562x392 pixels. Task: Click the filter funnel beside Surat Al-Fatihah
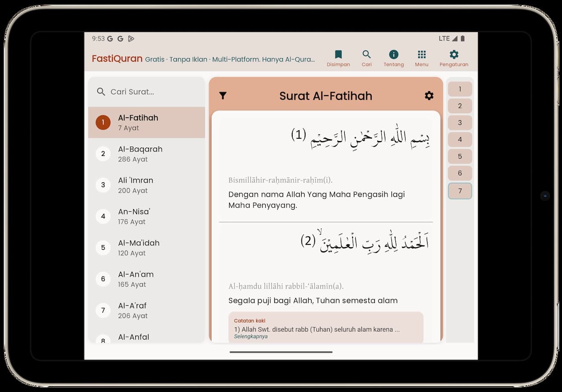[223, 96]
